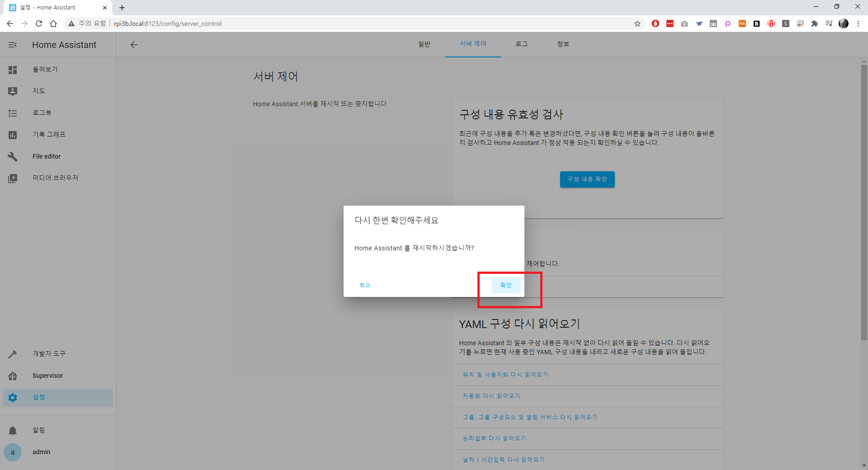Open 둘러보기 overview icon
Screen dimensions: 868x470
tap(13, 70)
